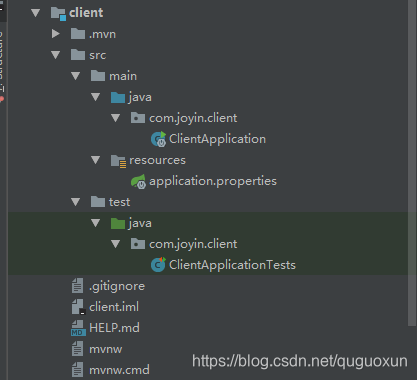Viewport: 417px width, 380px height.
Task: Click the main folder icon
Action: click(x=98, y=76)
